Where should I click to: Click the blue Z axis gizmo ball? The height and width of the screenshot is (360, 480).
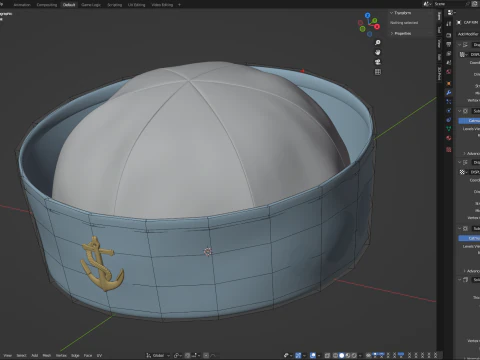(367, 15)
